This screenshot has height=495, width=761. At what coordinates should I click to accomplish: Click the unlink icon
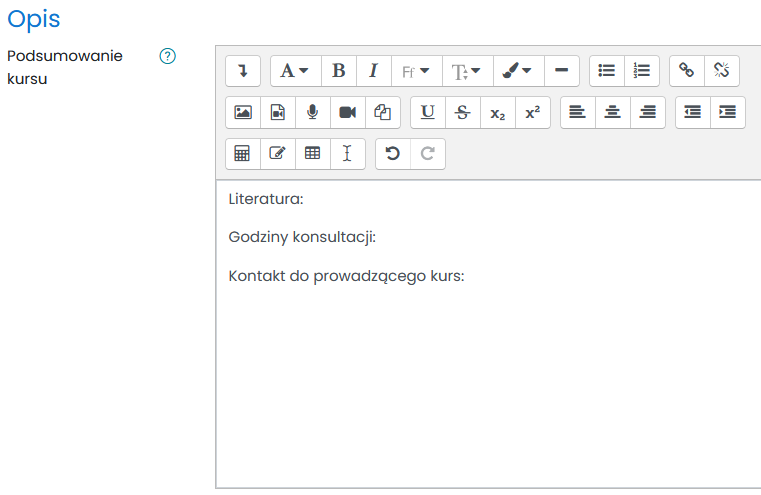(721, 71)
